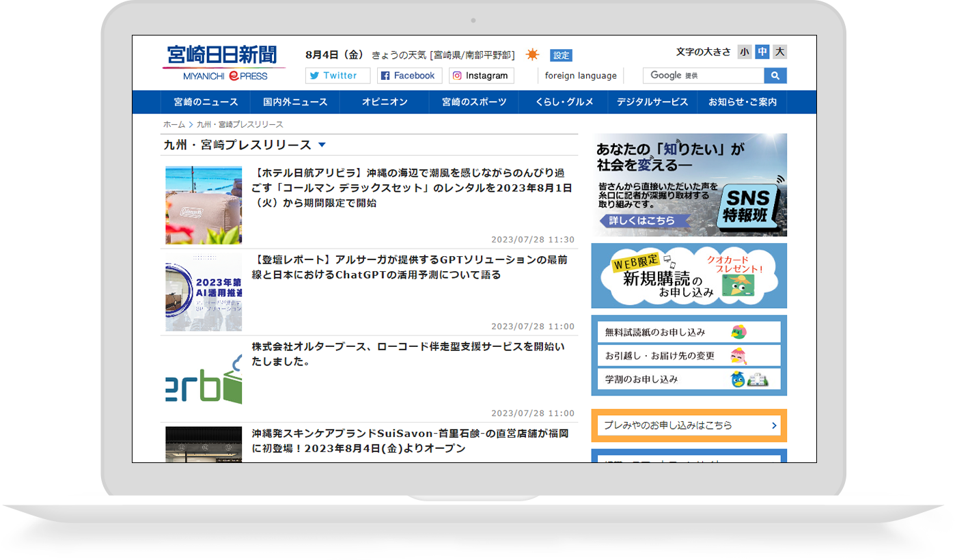Click the 新規購読のお申し込み banner

(x=689, y=276)
